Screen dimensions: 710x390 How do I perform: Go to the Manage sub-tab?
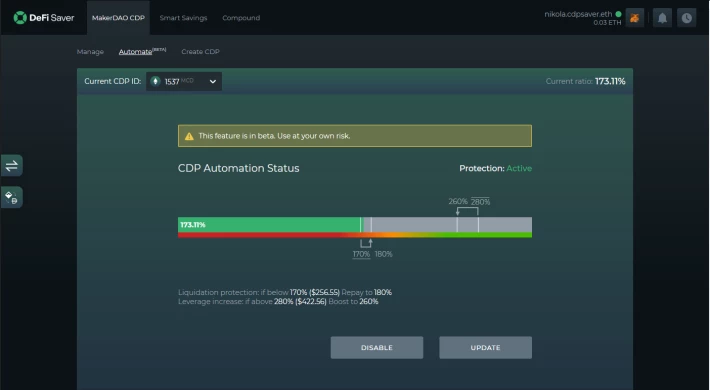[90, 52]
